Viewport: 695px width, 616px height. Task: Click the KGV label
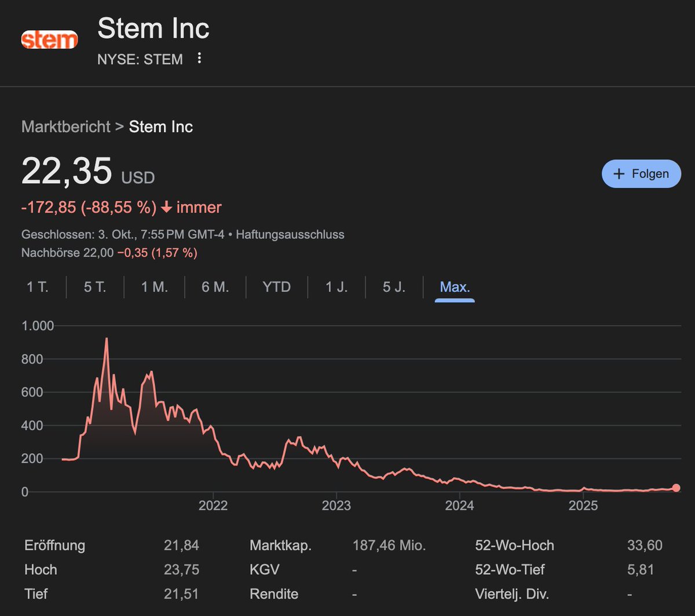click(265, 570)
